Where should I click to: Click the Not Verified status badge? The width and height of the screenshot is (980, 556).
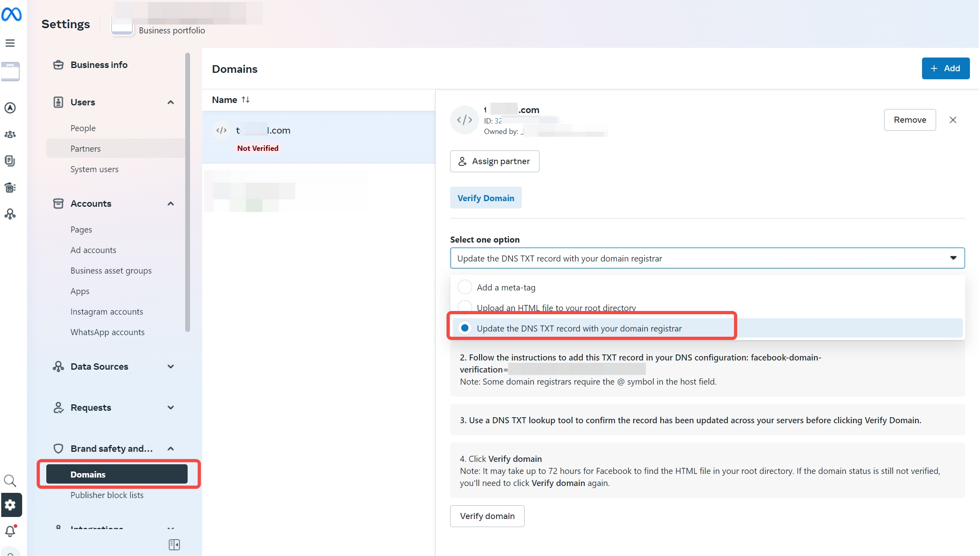[x=258, y=148]
